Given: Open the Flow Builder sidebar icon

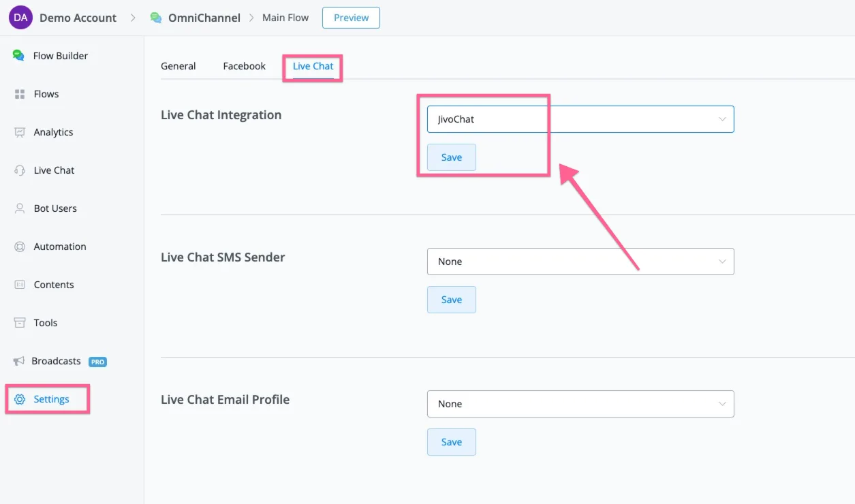Looking at the screenshot, I should pyautogui.click(x=19, y=56).
